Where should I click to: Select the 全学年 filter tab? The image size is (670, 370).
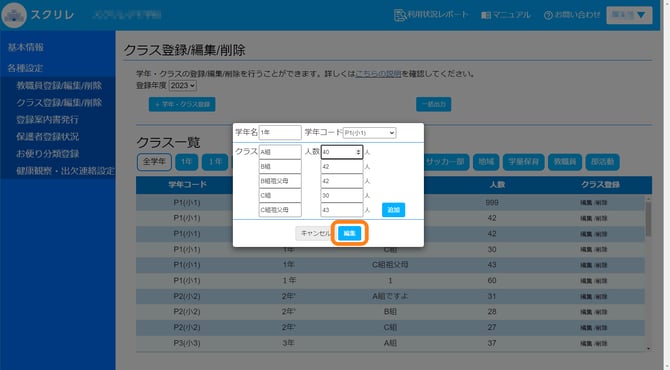[x=154, y=162]
